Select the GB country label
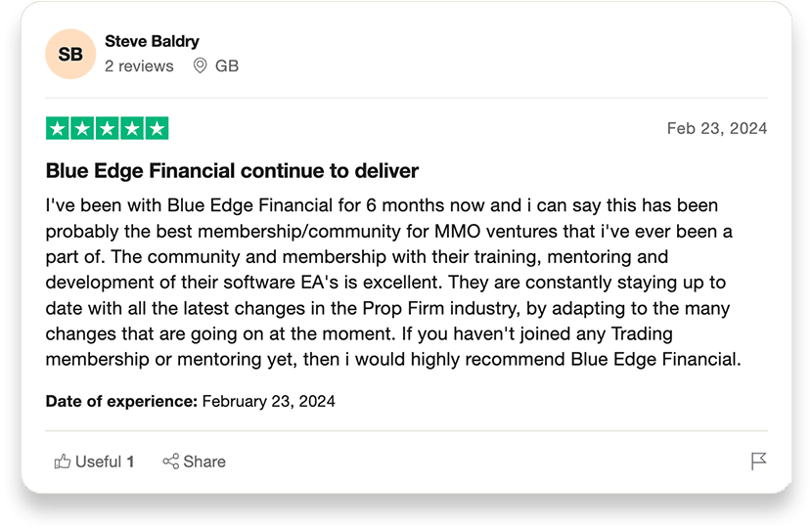 point(227,66)
